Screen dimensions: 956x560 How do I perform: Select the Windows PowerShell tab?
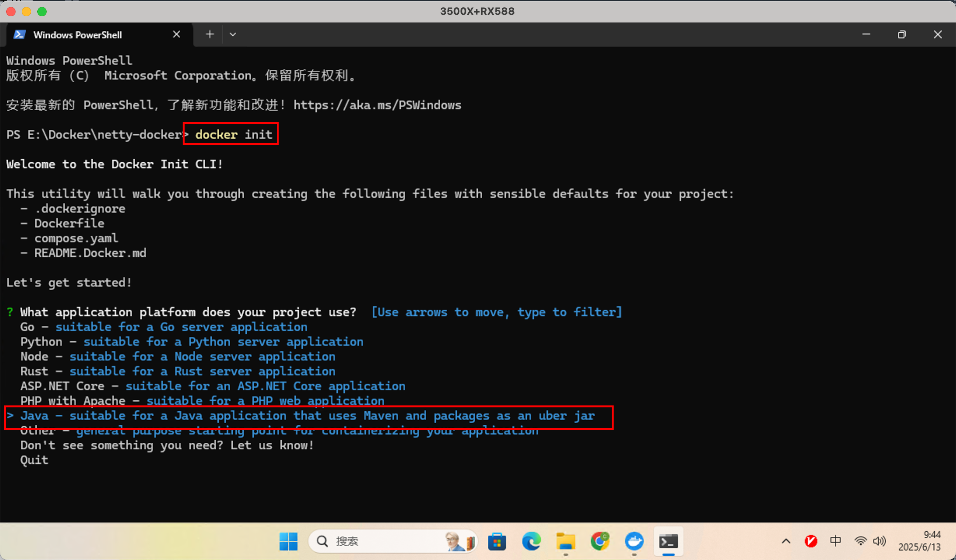click(x=78, y=35)
